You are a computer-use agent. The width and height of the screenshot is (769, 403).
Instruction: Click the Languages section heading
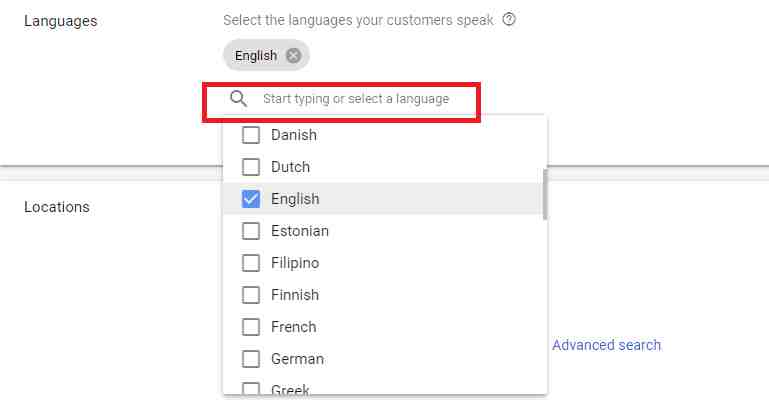coord(60,21)
